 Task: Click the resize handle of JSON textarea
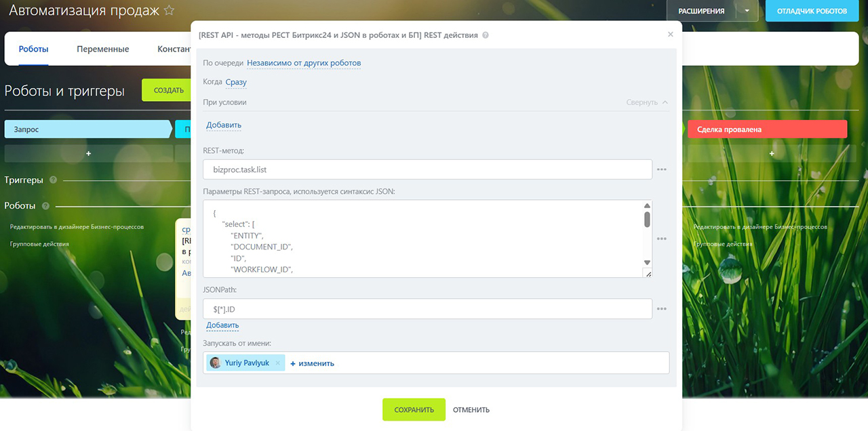coord(648,273)
